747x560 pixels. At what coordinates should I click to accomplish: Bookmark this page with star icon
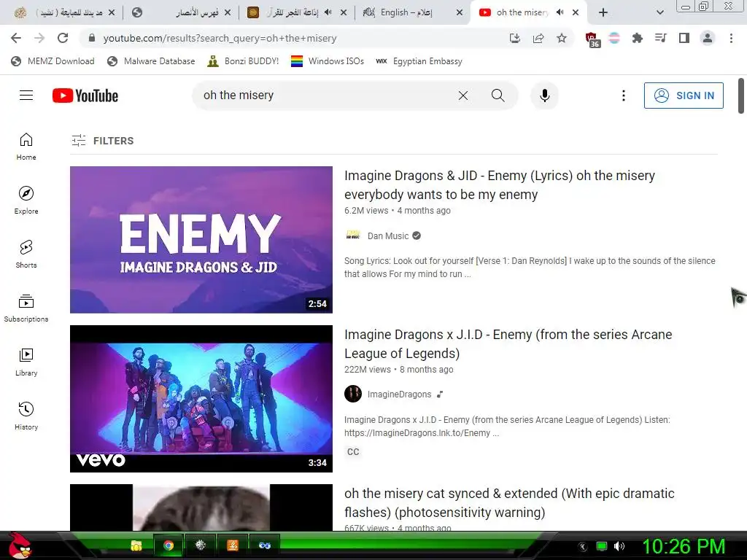coord(562,38)
